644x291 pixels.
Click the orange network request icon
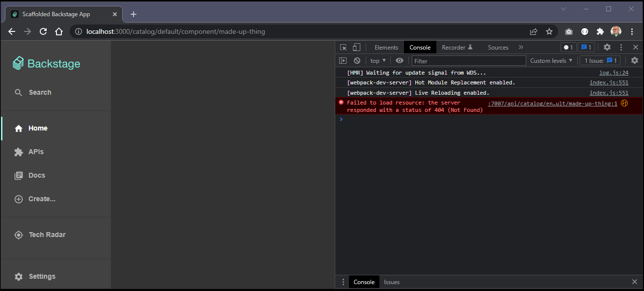coord(624,103)
